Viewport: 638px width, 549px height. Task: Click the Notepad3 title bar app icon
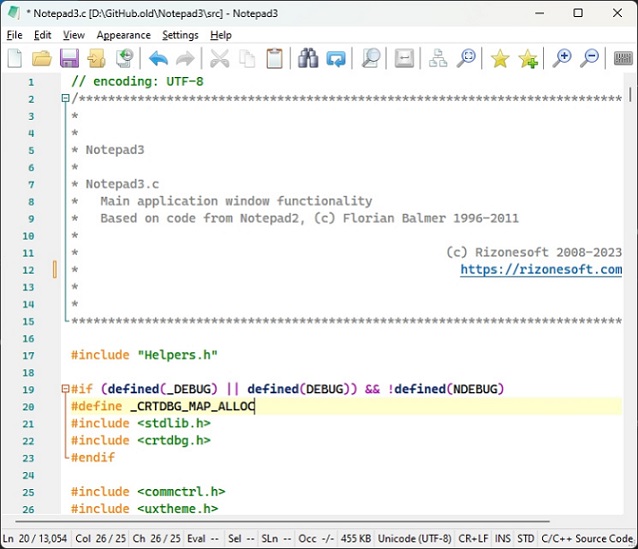pos(14,12)
